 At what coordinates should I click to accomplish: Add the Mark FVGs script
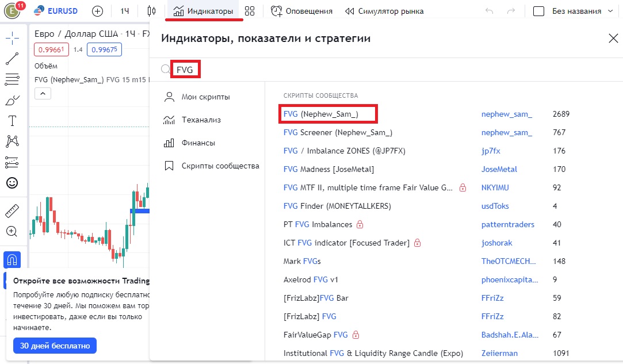[x=302, y=261]
